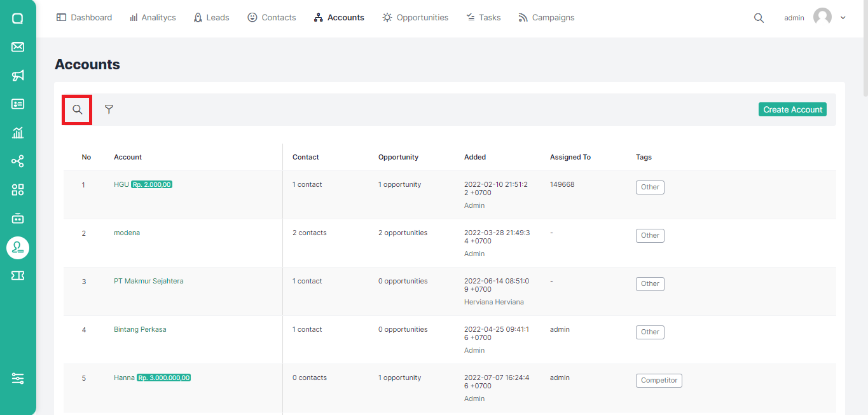This screenshot has height=415, width=868.
Task: Click 2 opportunities in modena row
Action: (403, 233)
